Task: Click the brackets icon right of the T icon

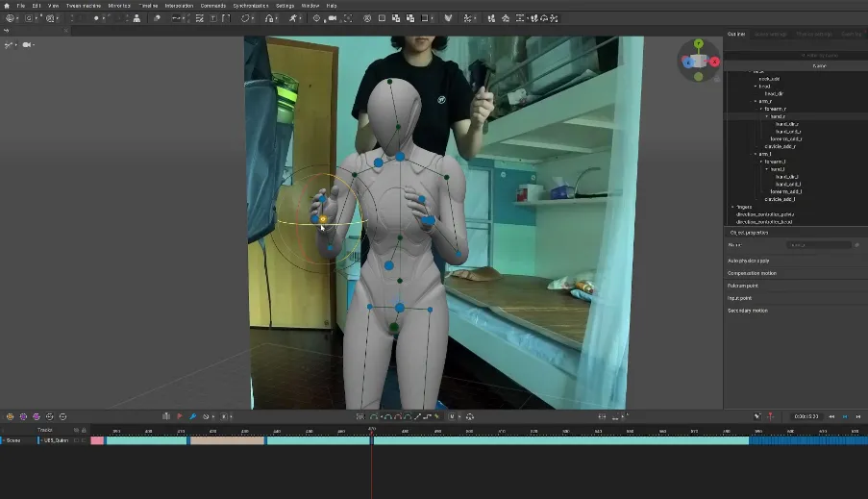Action: coord(226,18)
